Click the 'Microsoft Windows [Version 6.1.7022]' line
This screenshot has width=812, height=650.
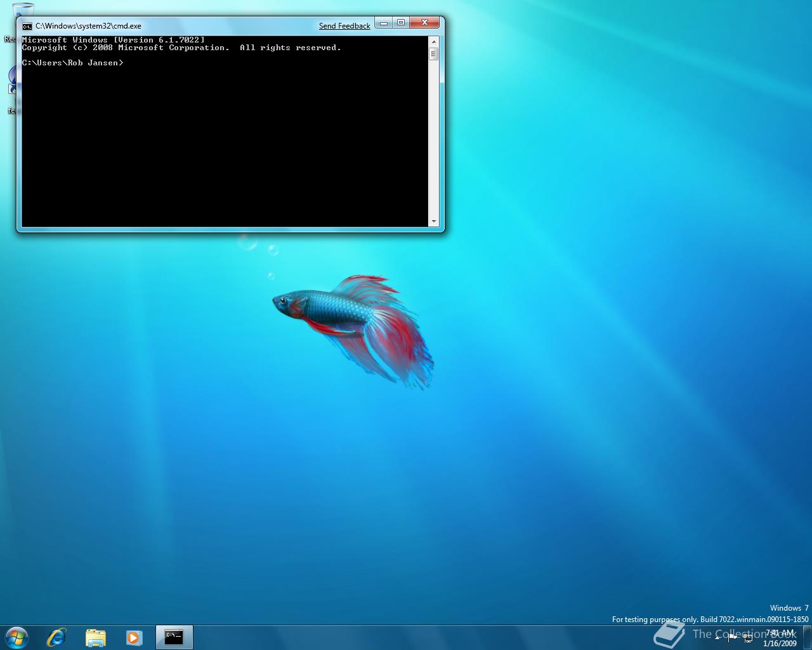[114, 40]
